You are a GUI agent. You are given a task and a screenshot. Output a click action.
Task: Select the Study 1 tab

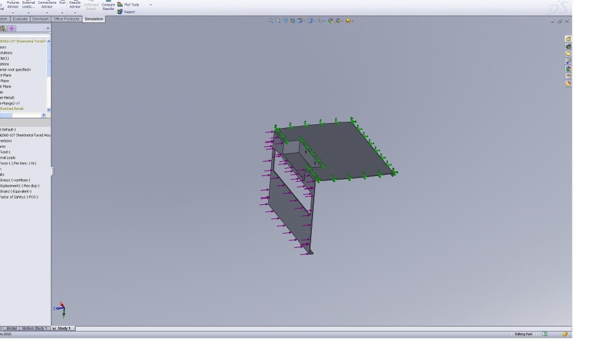click(62, 328)
